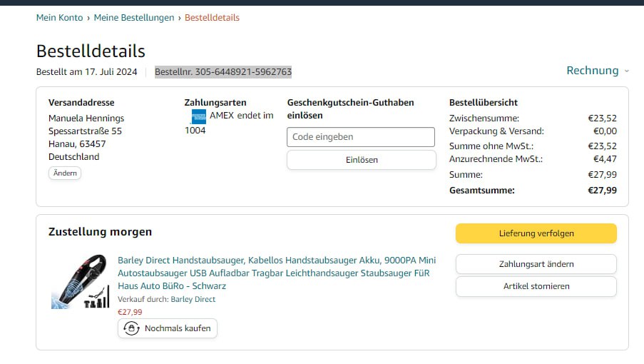Open the Mein Konto breadcrumb link
Viewport: 644px width, 364px height.
click(x=60, y=18)
